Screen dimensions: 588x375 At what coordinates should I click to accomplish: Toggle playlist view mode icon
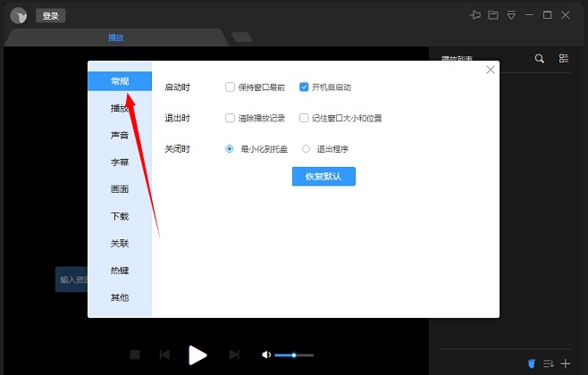tap(564, 58)
